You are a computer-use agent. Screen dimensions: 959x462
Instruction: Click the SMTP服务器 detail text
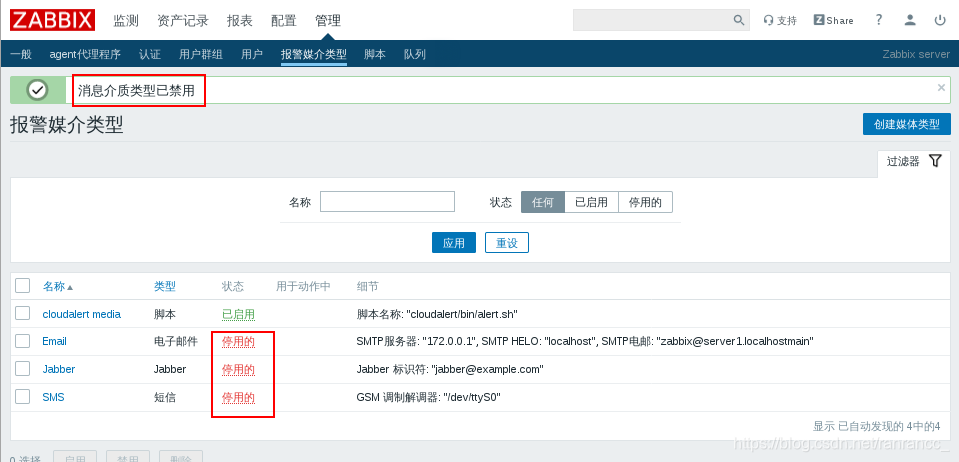point(585,341)
